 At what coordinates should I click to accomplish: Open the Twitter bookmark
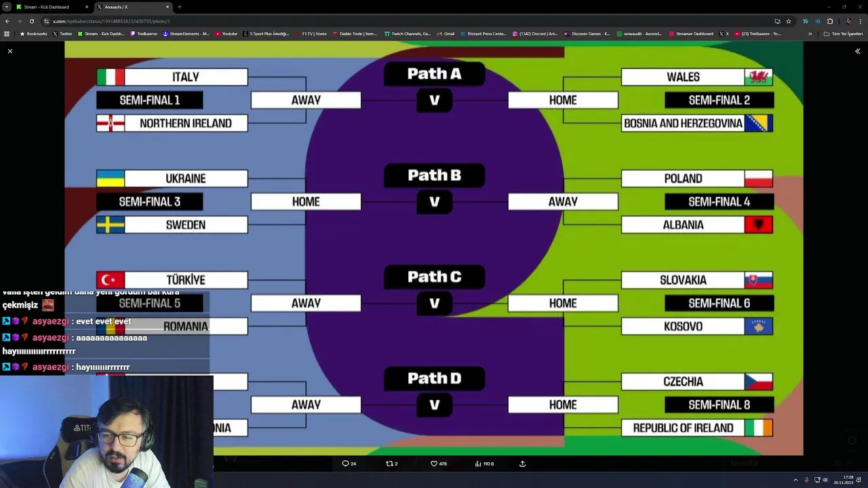pyautogui.click(x=62, y=33)
